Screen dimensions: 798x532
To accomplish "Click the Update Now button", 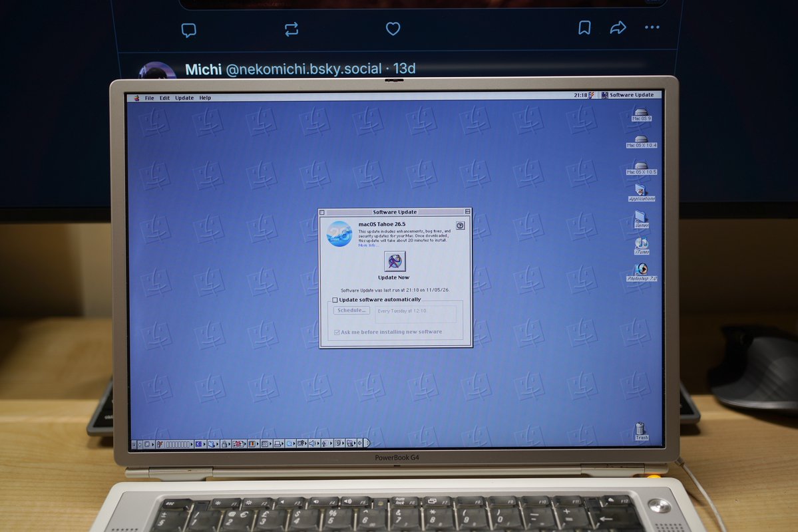I will tap(395, 261).
